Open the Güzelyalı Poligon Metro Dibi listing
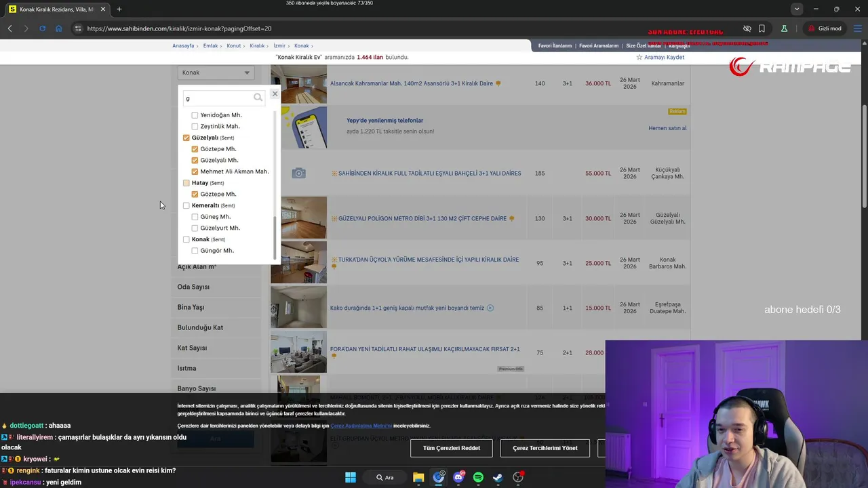Screen dimensions: 868x488 pyautogui.click(x=422, y=219)
